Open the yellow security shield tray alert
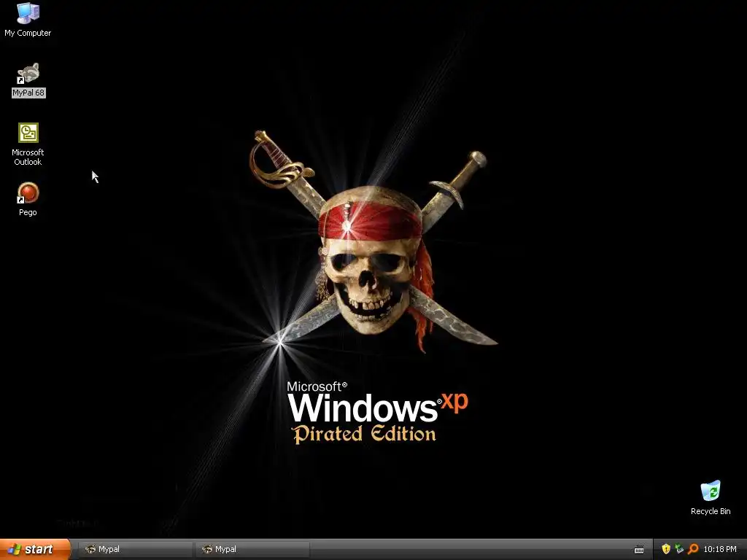 click(666, 549)
